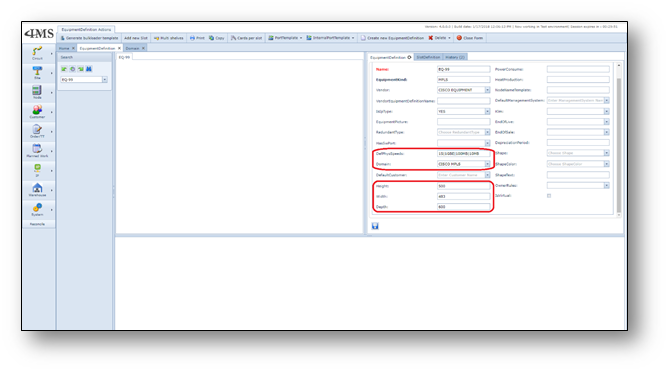Click the Name field containing EQ-99

click(464, 69)
